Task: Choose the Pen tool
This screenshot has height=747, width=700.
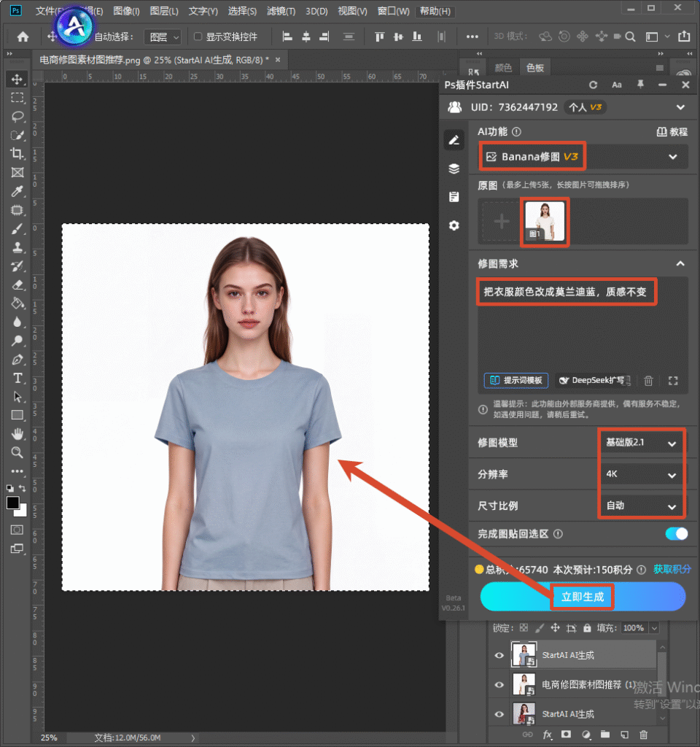Action: coord(17,359)
